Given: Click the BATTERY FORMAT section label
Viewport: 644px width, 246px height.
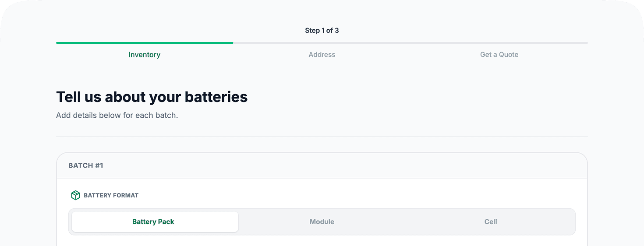Looking at the screenshot, I should point(111,195).
